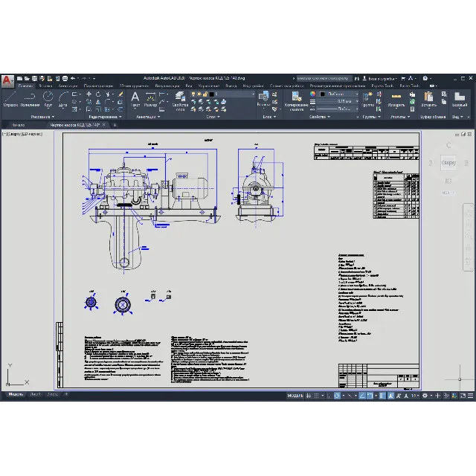Expand the Блок panel
Image resolution: width=476 pixels, height=476 pixels.
pos(269,117)
